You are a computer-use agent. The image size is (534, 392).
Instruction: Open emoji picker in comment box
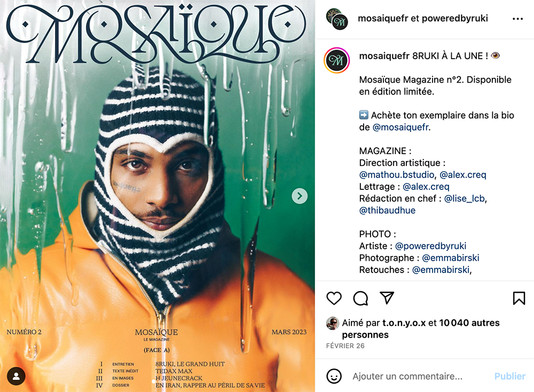point(334,376)
